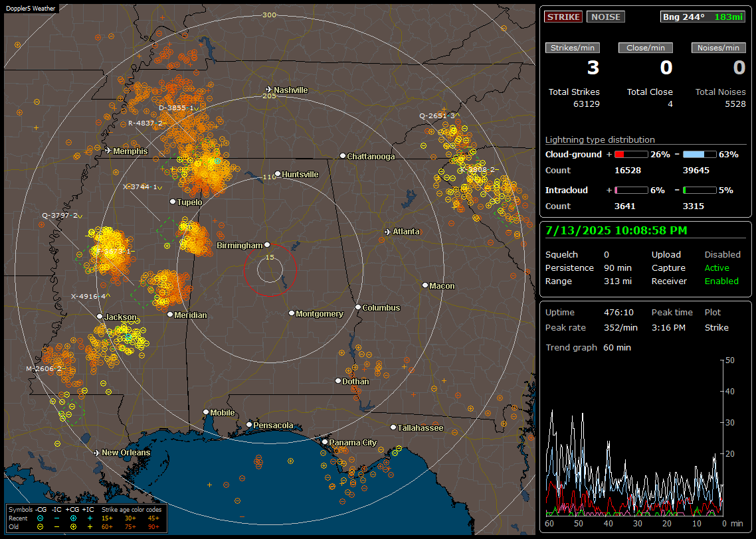Click the Panama City marker

[325, 441]
